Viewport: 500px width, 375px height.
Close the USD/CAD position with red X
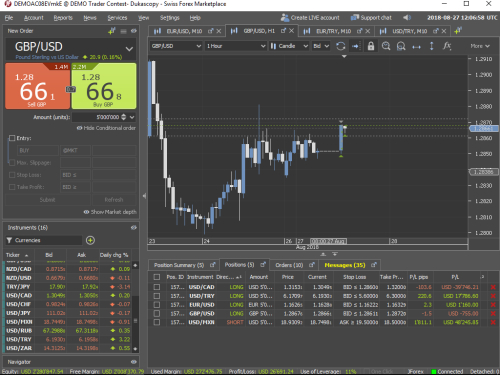pyautogui.click(x=493, y=287)
